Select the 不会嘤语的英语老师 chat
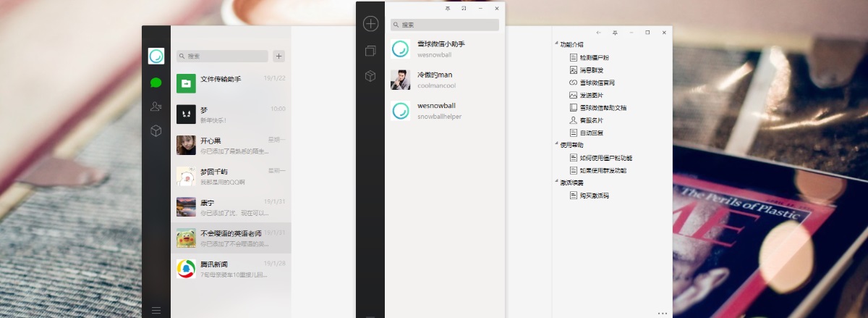868x318 pixels. tap(231, 238)
